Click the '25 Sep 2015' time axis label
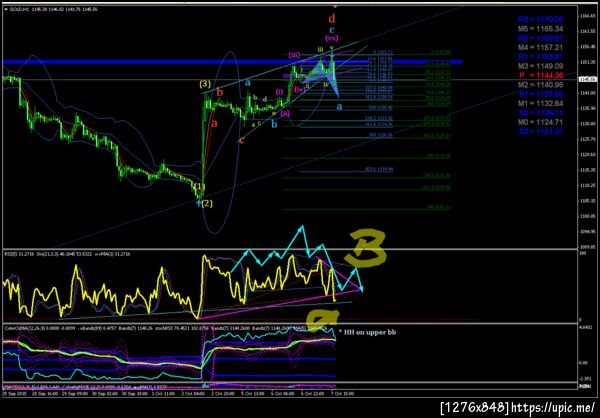The height and width of the screenshot is (418, 600). click(x=13, y=394)
